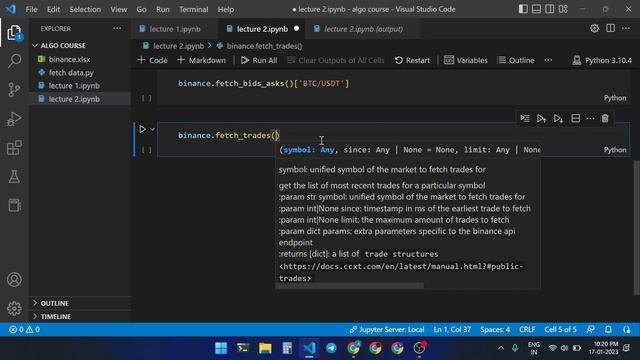640x360 pixels.
Task: Open the Jupyter notebook view icon
Action: click(x=14, y=205)
